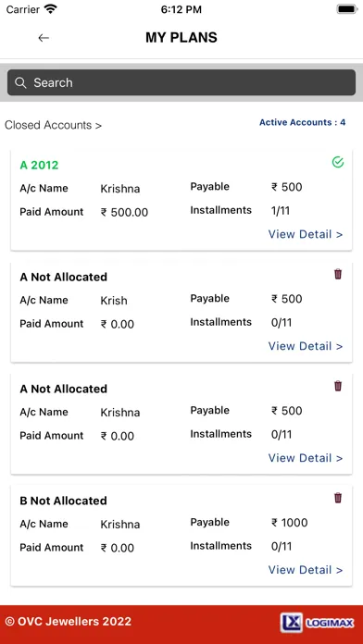Delete Krish's A Not Allocated plan
Viewport: 363px width, 644px height.
338,274
